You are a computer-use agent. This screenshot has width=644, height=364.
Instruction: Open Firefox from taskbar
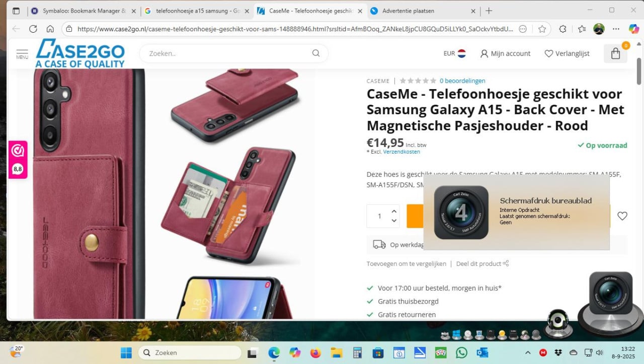click(315, 352)
